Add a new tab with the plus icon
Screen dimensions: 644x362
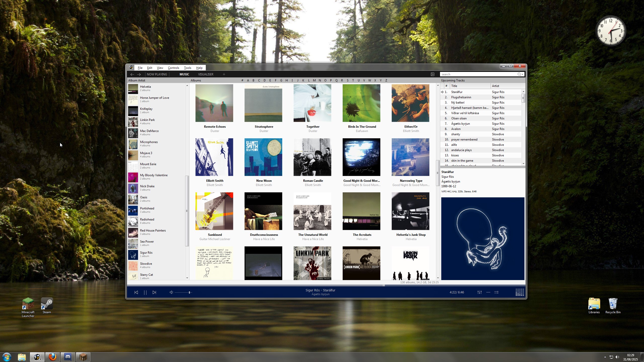tap(224, 74)
